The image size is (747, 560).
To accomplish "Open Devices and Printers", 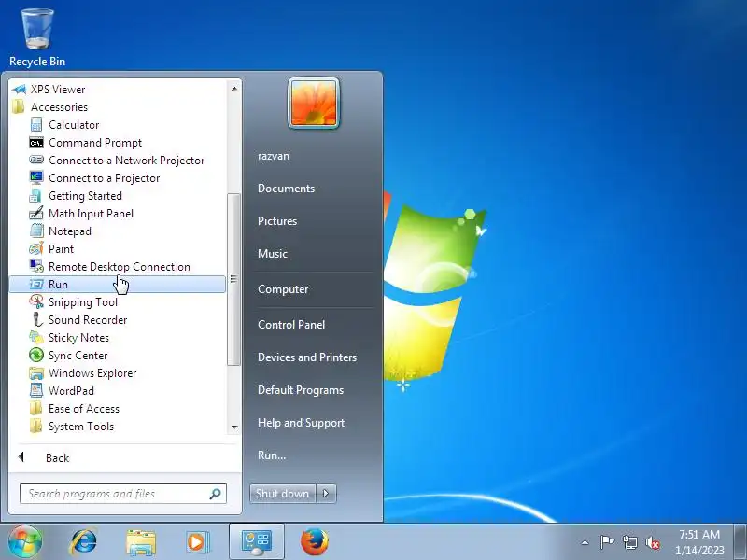I will [x=307, y=357].
